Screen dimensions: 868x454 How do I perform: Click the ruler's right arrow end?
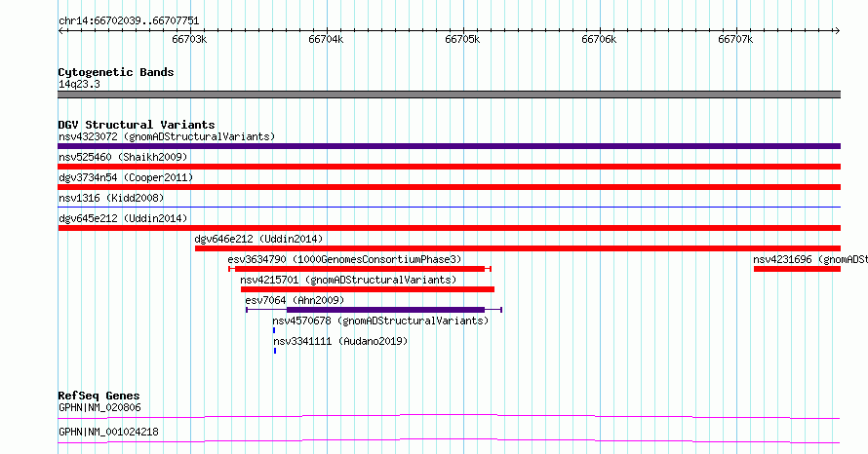pyautogui.click(x=837, y=31)
